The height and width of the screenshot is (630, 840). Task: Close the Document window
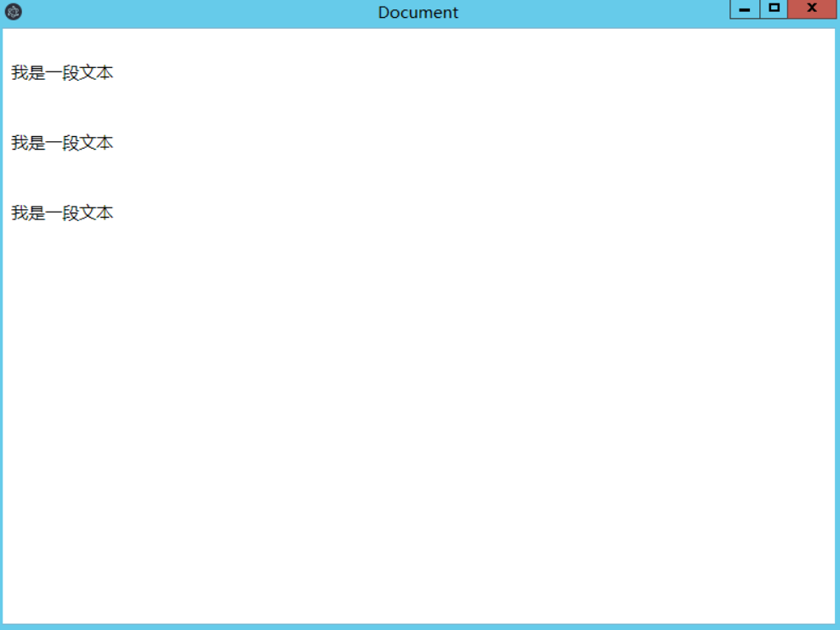812,9
